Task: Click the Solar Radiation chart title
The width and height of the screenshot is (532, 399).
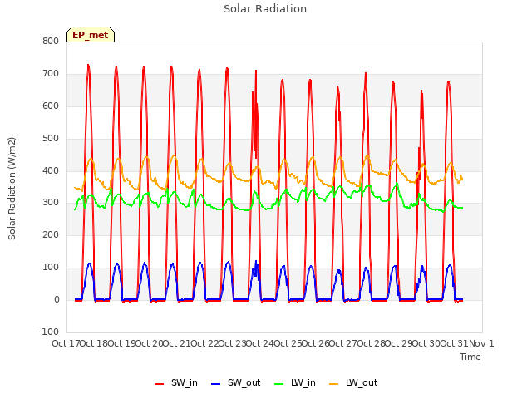Action: pos(265,9)
